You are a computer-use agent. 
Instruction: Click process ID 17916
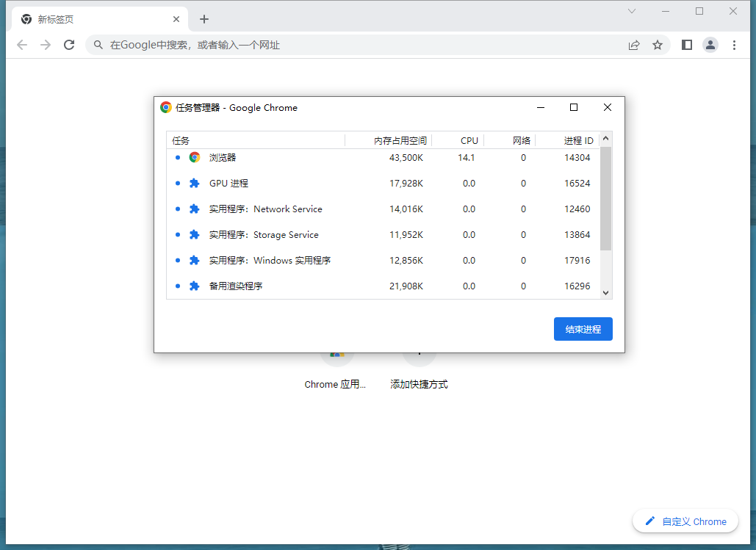[x=577, y=260]
